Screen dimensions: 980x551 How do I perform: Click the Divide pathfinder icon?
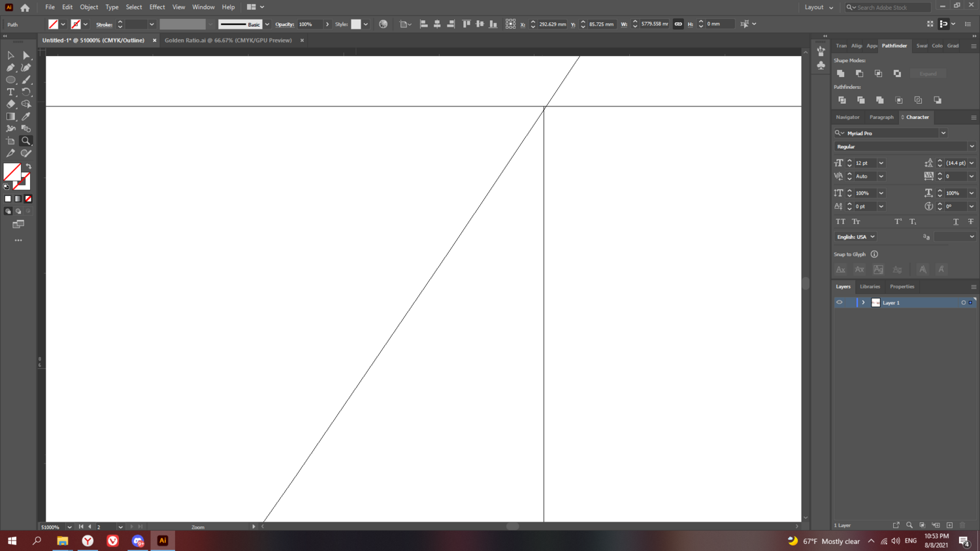(842, 100)
